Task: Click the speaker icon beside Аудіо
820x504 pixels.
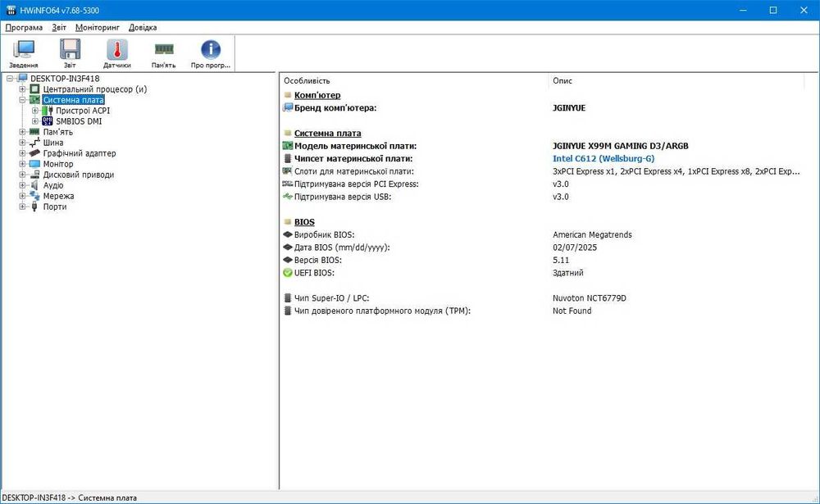Action: tap(34, 185)
